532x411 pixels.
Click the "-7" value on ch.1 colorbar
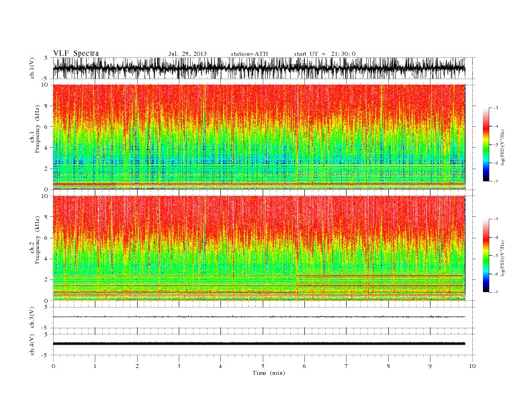point(496,181)
